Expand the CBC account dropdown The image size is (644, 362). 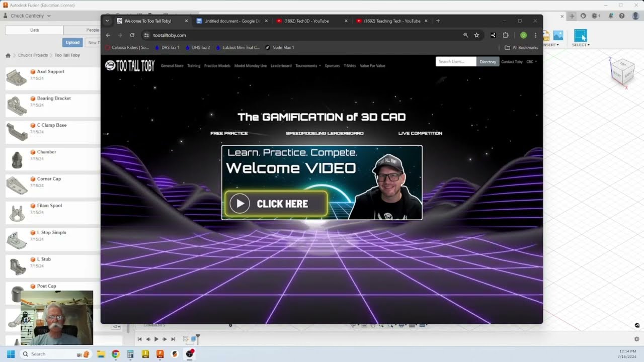click(x=531, y=61)
